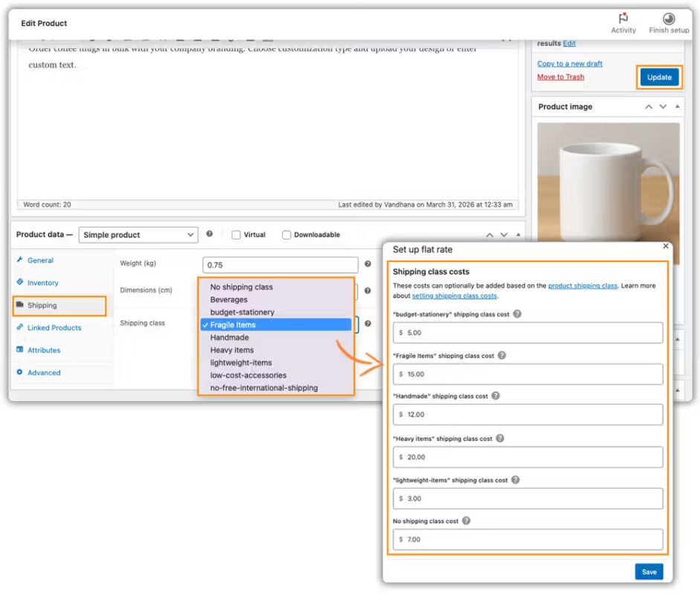
Task: Open the Inventory product data tab
Action: pos(42,283)
